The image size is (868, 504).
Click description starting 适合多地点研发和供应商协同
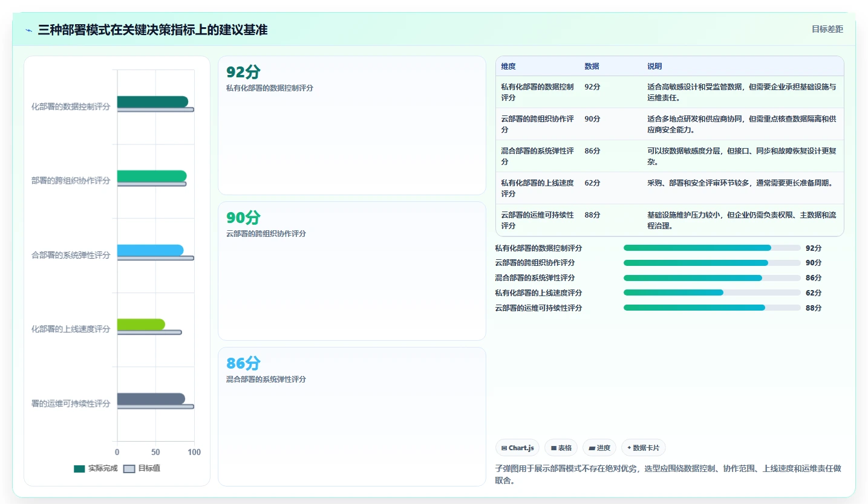[742, 124]
